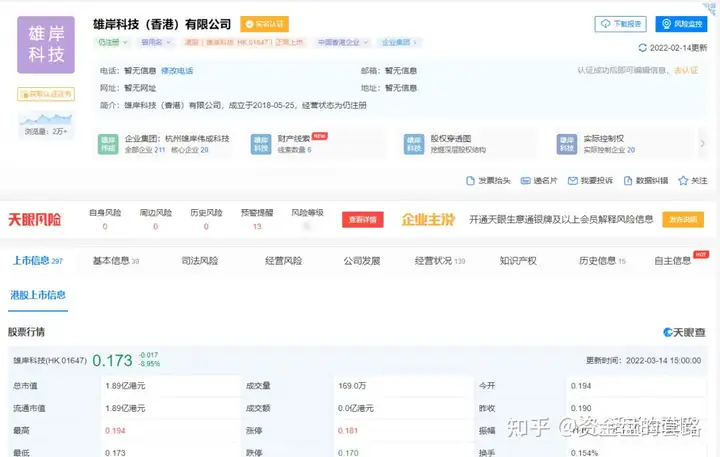
Task: Click 成交量 value 169.0万
Action: click(352, 386)
